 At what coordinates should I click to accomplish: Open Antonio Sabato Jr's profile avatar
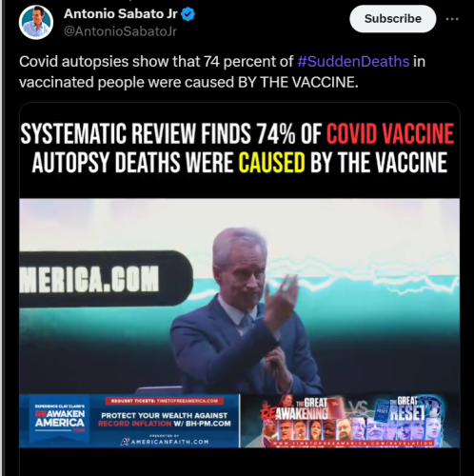tap(36, 22)
